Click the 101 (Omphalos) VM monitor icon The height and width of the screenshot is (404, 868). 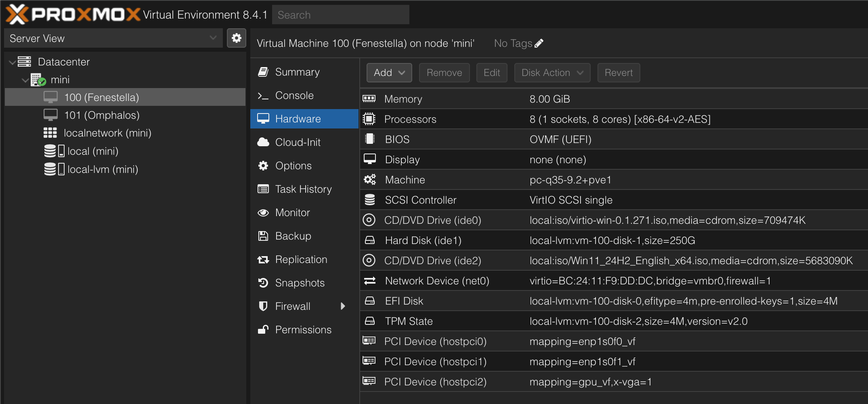tap(51, 115)
